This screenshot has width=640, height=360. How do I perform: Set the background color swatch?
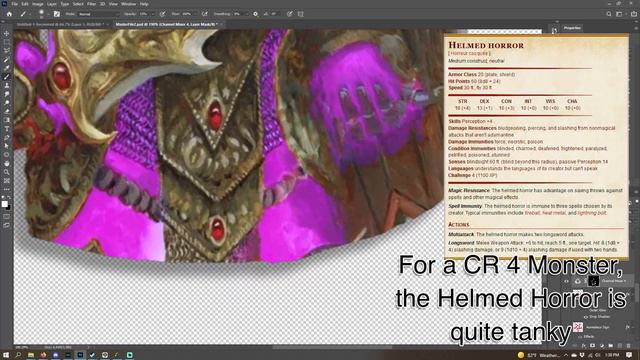click(8, 207)
